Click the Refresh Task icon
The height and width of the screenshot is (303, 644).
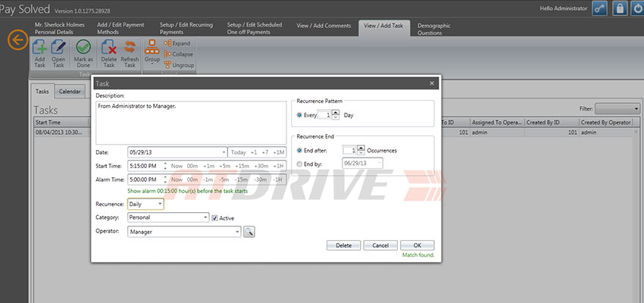pos(130,53)
